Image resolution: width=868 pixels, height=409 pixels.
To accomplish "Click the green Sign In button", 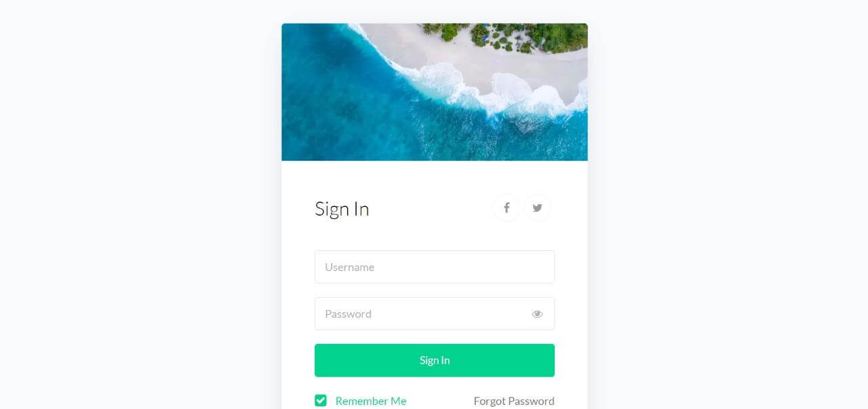I will [x=435, y=360].
